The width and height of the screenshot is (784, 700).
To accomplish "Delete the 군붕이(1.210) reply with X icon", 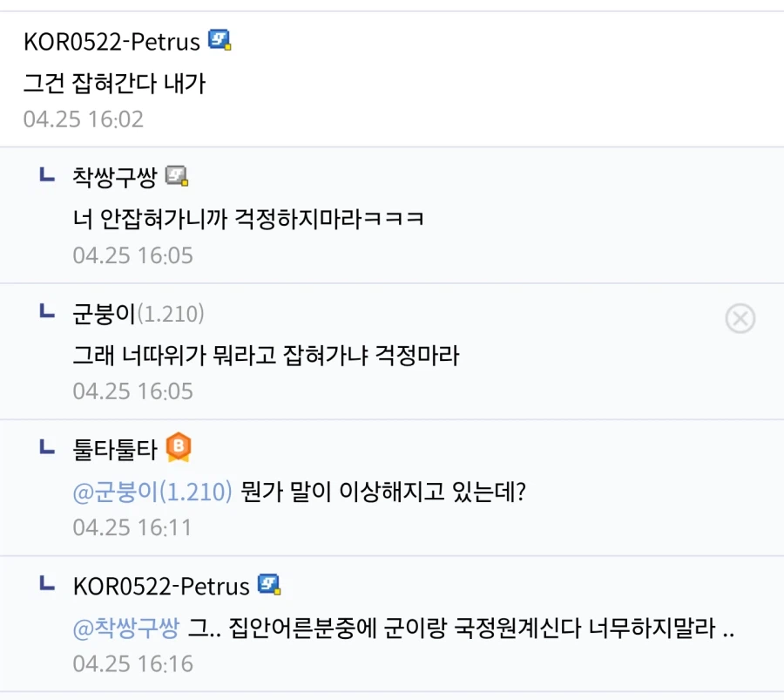I will click(x=740, y=318).
